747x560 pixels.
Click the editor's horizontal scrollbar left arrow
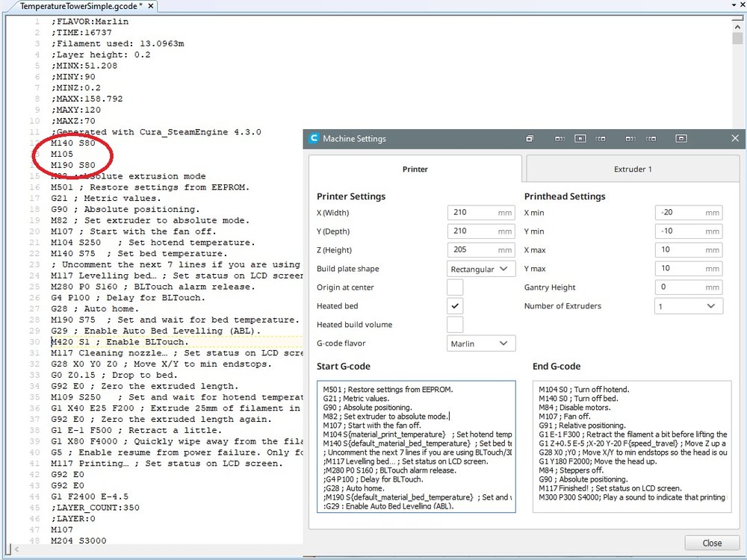click(16, 550)
